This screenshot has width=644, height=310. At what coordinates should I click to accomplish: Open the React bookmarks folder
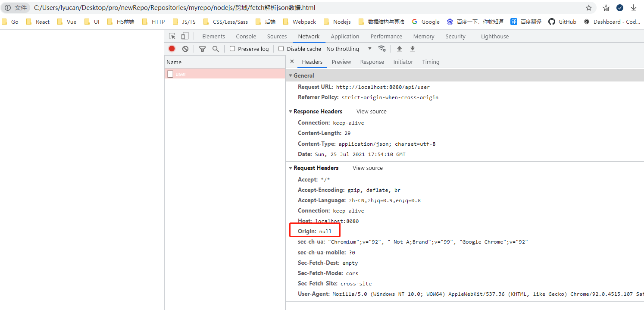click(x=38, y=22)
